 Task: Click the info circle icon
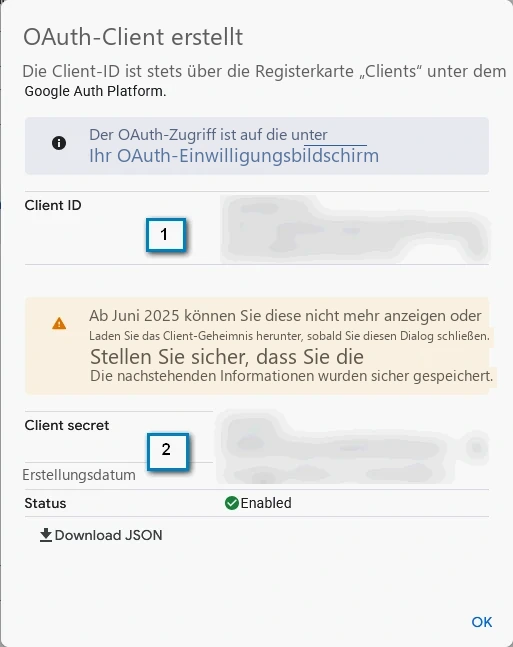pyautogui.click(x=59, y=143)
